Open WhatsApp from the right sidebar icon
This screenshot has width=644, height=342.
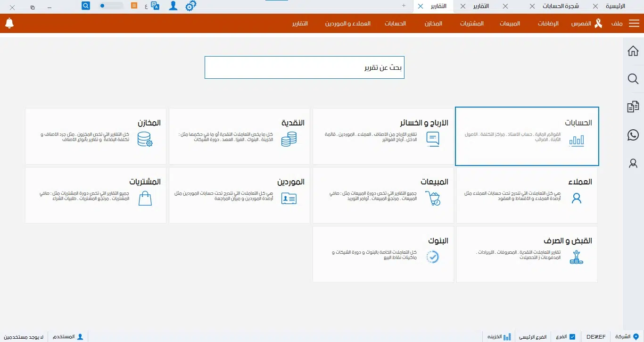tap(633, 135)
